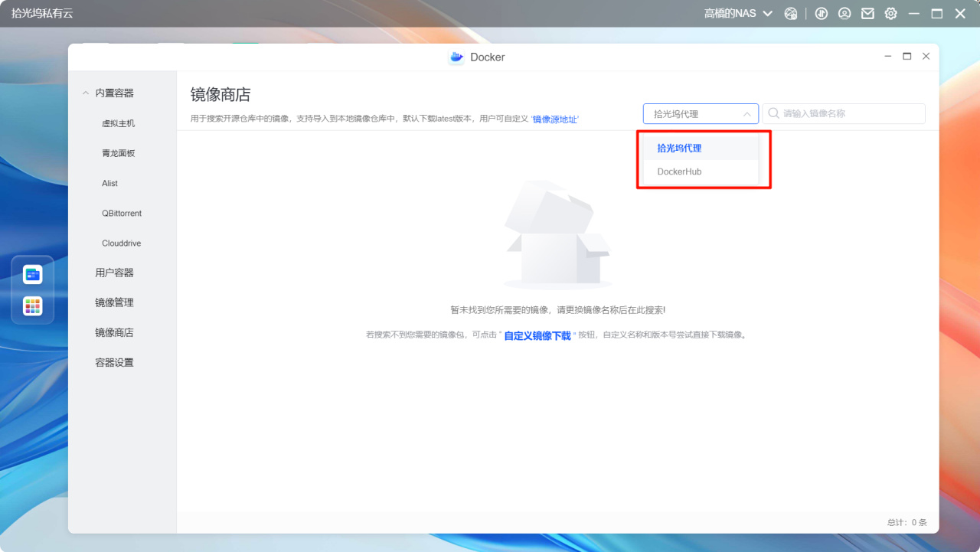Open the mail messages icon
Screen dimensions: 980x552
[x=867, y=14]
